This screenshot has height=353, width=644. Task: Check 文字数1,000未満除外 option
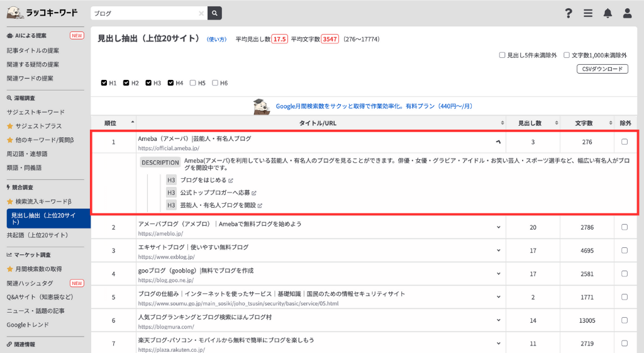click(567, 55)
